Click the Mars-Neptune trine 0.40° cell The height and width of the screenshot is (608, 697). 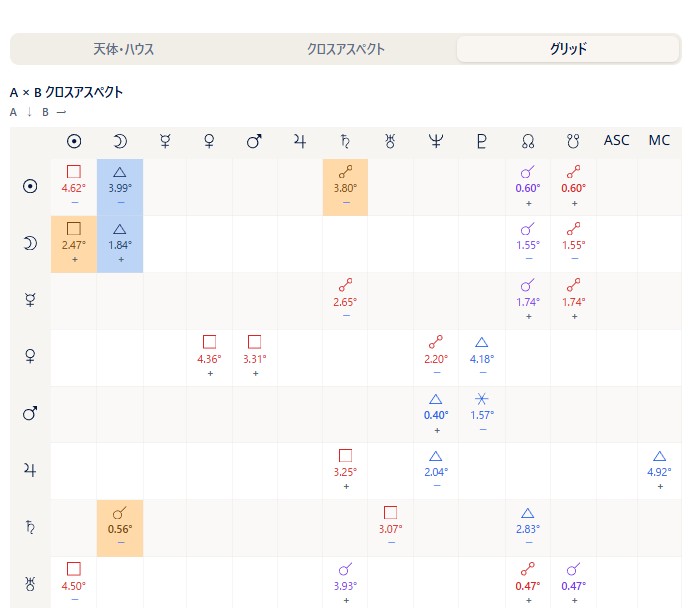coord(436,414)
